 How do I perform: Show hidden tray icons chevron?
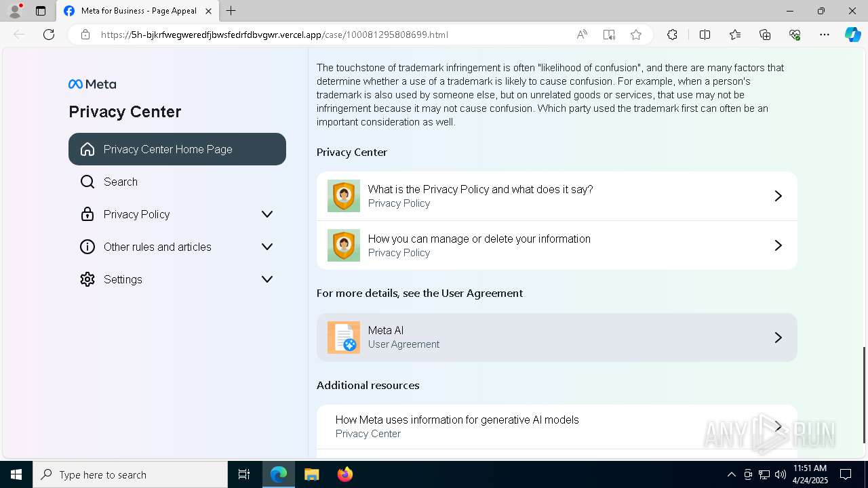(x=731, y=474)
